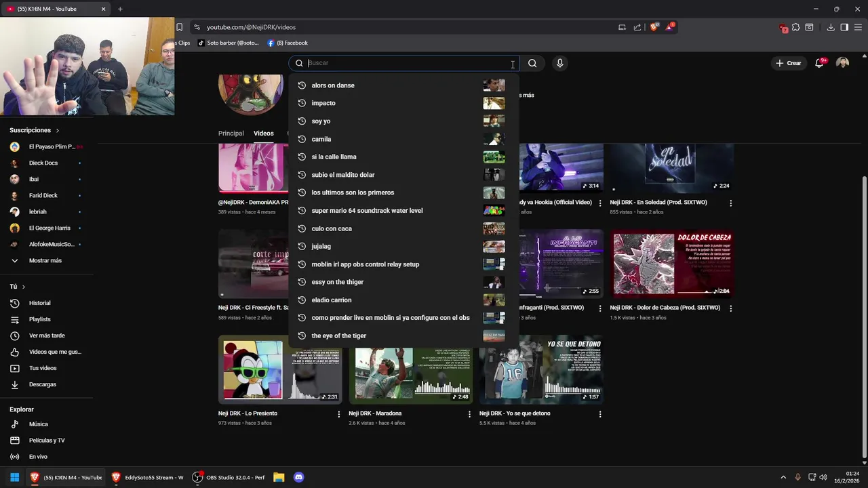Choose 'essy on the thiger' suggestion
The width and height of the screenshot is (868, 488).
(x=403, y=282)
